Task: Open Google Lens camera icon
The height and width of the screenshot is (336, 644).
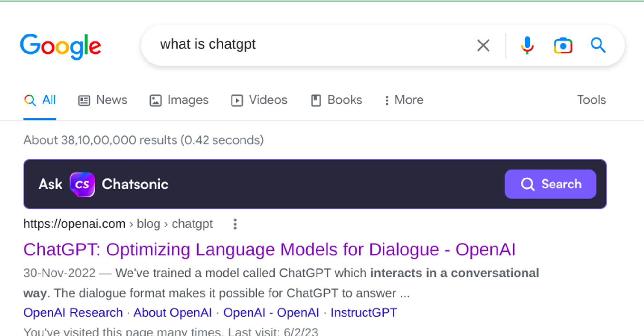Action: [x=563, y=45]
